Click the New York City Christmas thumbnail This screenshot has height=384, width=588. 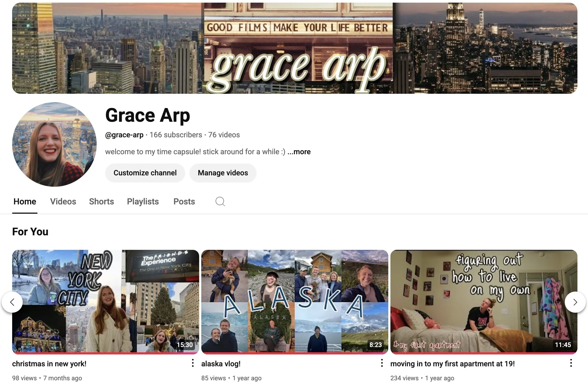[x=106, y=301]
